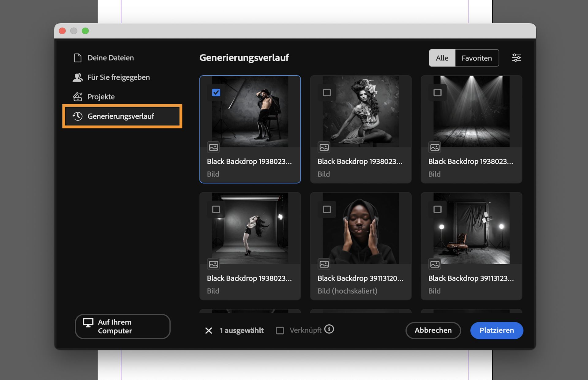The image size is (588, 380).
Task: Click the monitor icon in Auf Ihrem Computer
Action: click(x=88, y=323)
